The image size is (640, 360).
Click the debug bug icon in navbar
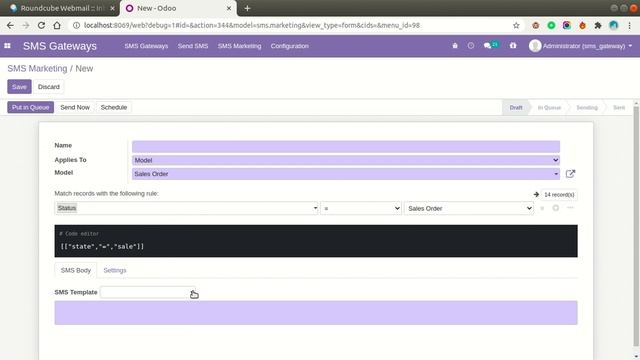pos(455,46)
